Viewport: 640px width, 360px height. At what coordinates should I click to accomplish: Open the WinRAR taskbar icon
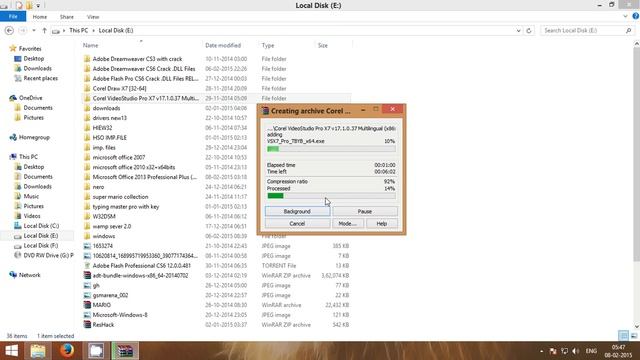(125, 351)
